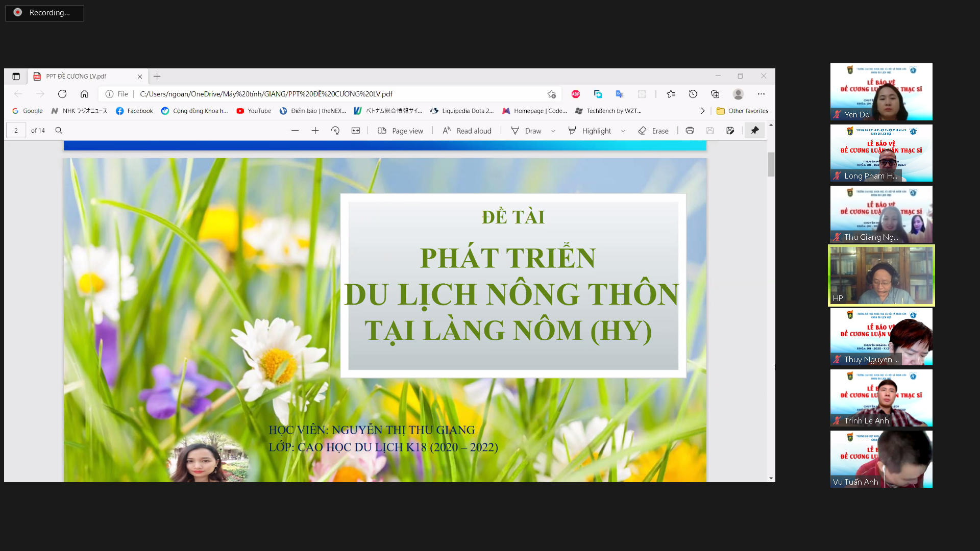Toggle the pin toolbar button
Image resolution: width=980 pixels, height=551 pixels.
754,131
